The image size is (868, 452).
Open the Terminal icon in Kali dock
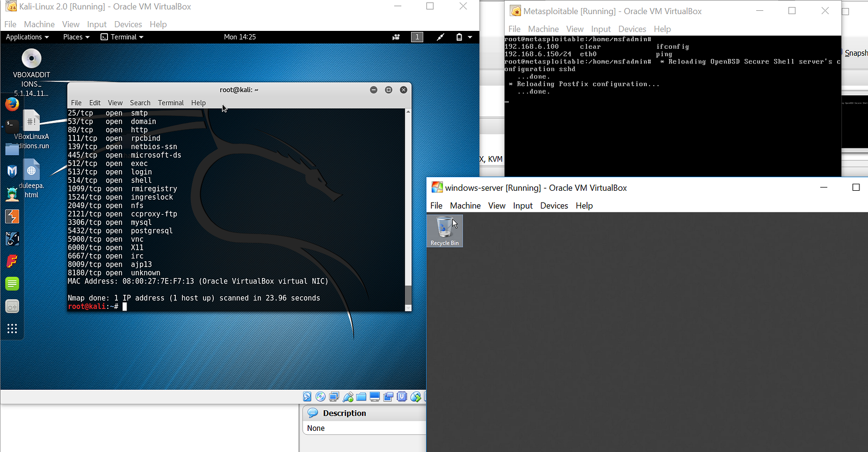(12, 126)
